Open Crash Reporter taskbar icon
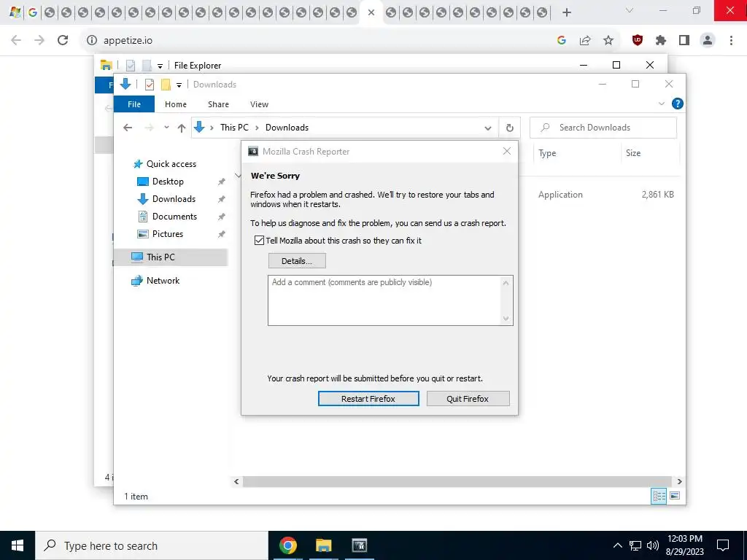This screenshot has height=560, width=747. (x=359, y=545)
